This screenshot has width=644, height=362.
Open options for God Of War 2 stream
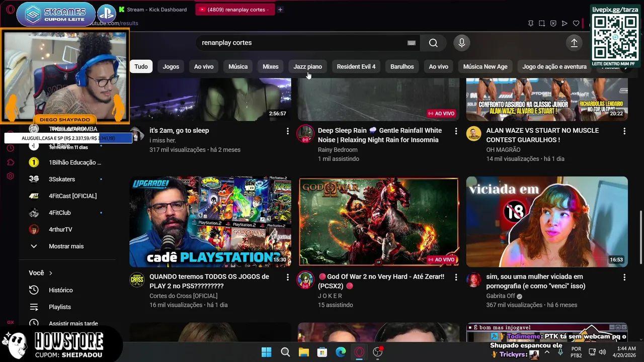tap(456, 277)
